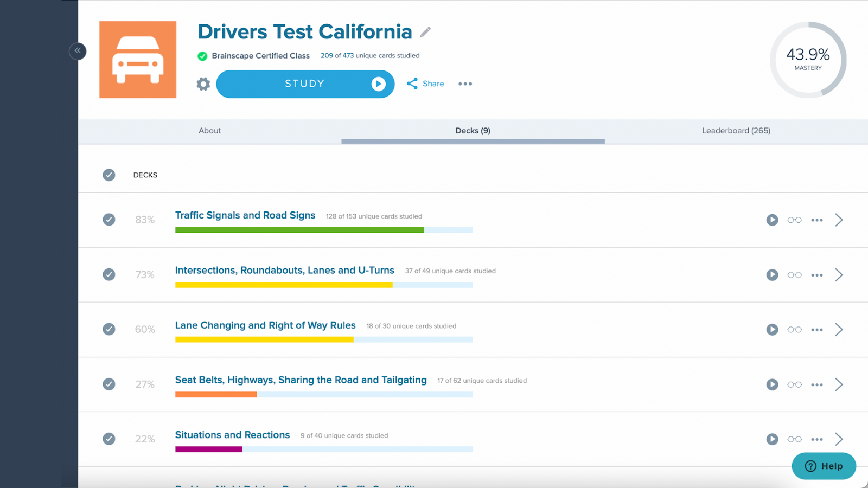Open class settings gear icon
The width and height of the screenshot is (868, 488).
pos(203,84)
